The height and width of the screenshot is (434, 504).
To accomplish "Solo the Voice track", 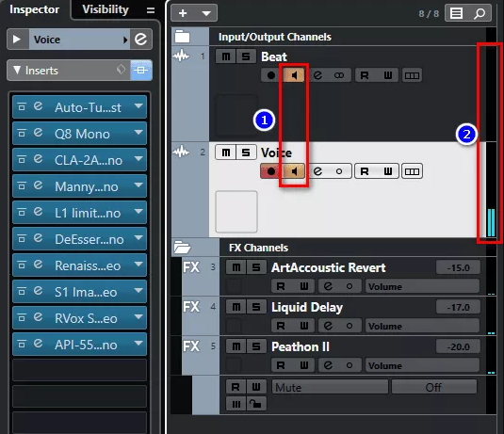I will (x=246, y=153).
